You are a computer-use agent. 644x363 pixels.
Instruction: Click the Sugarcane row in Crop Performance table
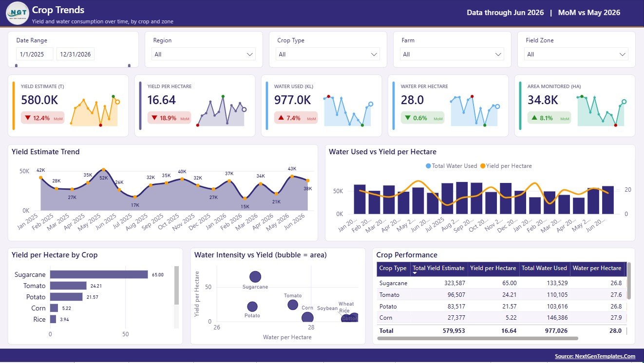coord(501,283)
